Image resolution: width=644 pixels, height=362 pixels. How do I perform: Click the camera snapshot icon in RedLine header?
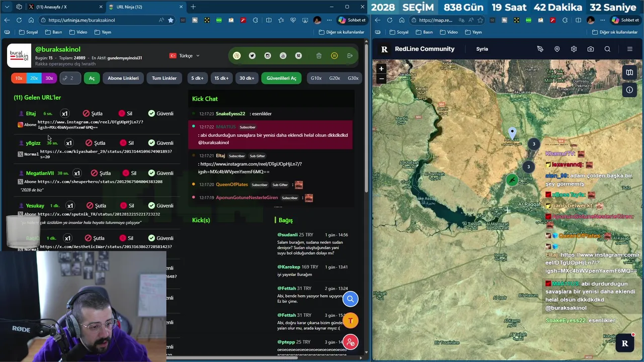point(591,49)
